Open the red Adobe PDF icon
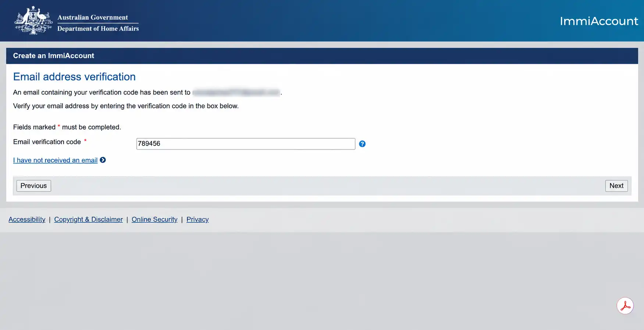Viewport: 644px width, 330px height. (x=625, y=306)
